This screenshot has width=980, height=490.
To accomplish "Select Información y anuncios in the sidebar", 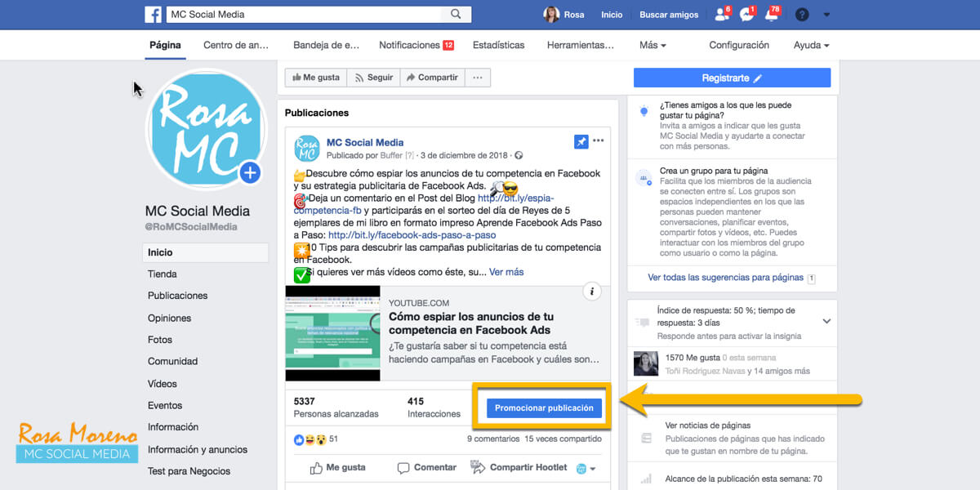I will 198,449.
